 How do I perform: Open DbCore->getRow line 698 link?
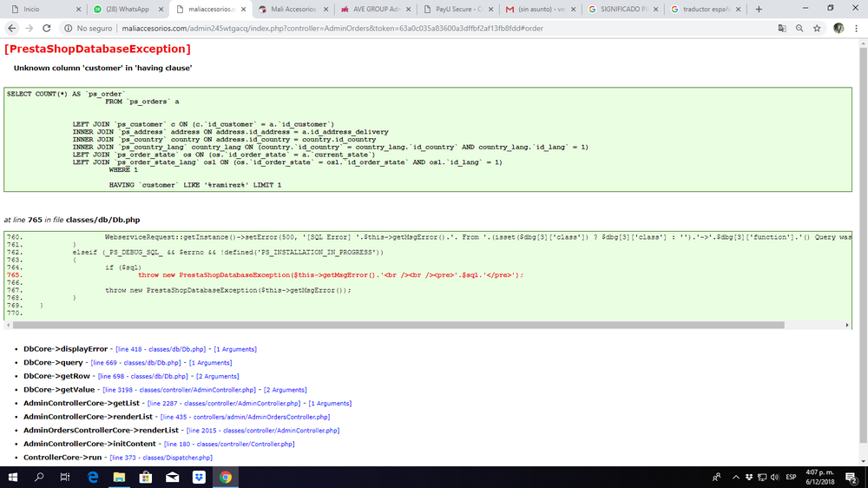[x=143, y=377]
